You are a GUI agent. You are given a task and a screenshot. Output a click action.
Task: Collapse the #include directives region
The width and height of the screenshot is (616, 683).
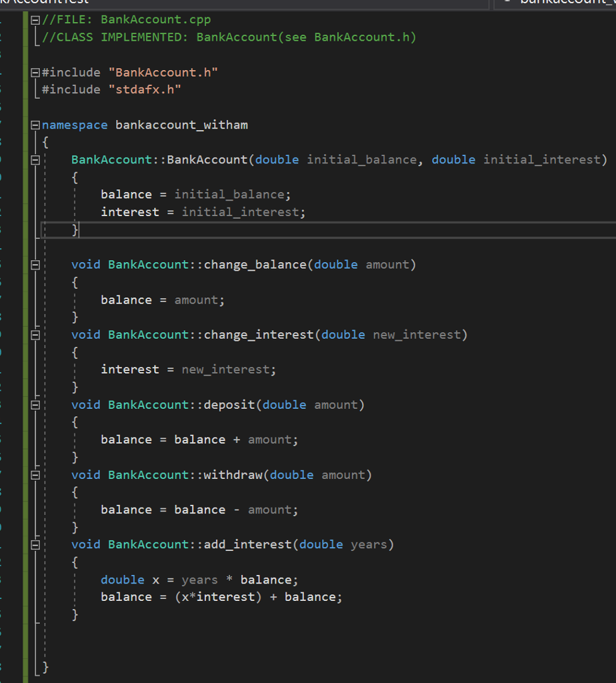pyautogui.click(x=34, y=72)
